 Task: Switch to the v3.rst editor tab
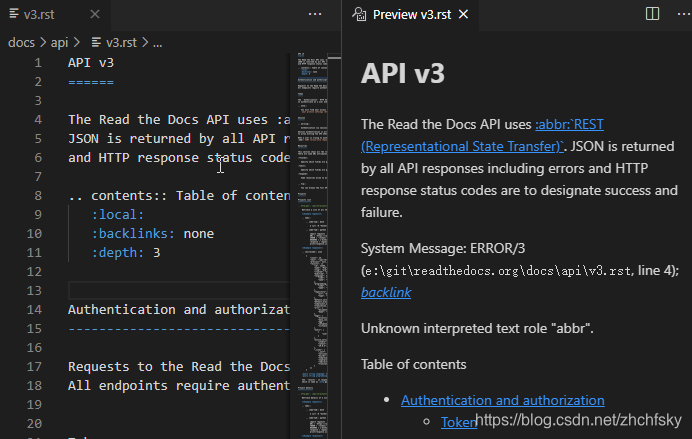(x=39, y=15)
